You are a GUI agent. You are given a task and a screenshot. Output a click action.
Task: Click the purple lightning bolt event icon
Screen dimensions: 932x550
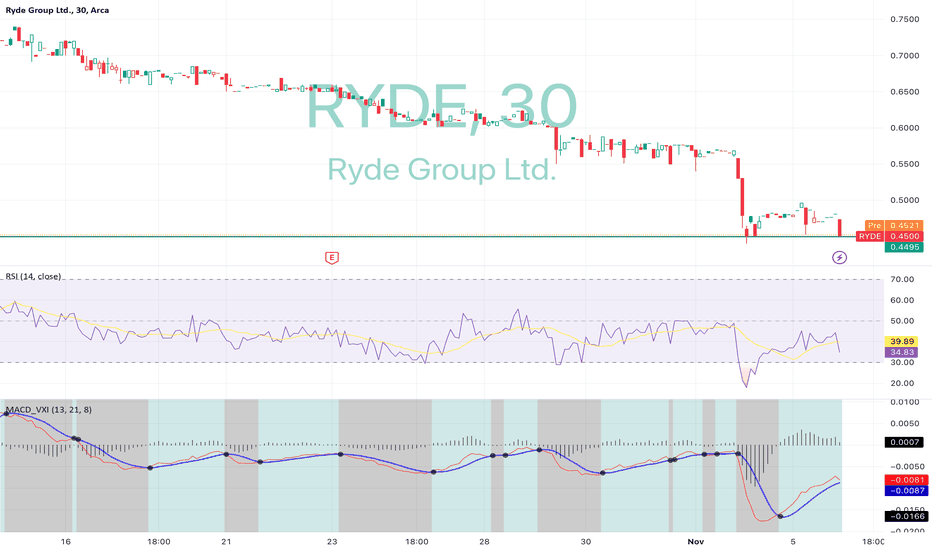pyautogui.click(x=839, y=257)
